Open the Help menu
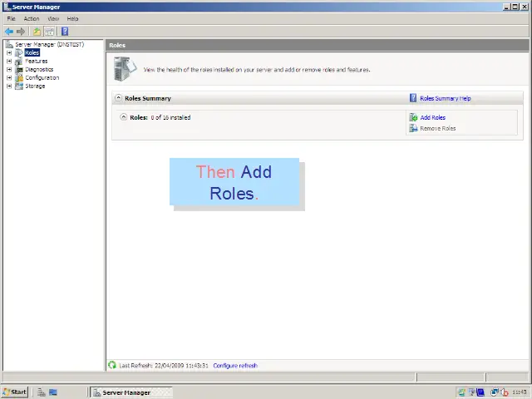Screen dimensions: 532x399 pos(72,18)
